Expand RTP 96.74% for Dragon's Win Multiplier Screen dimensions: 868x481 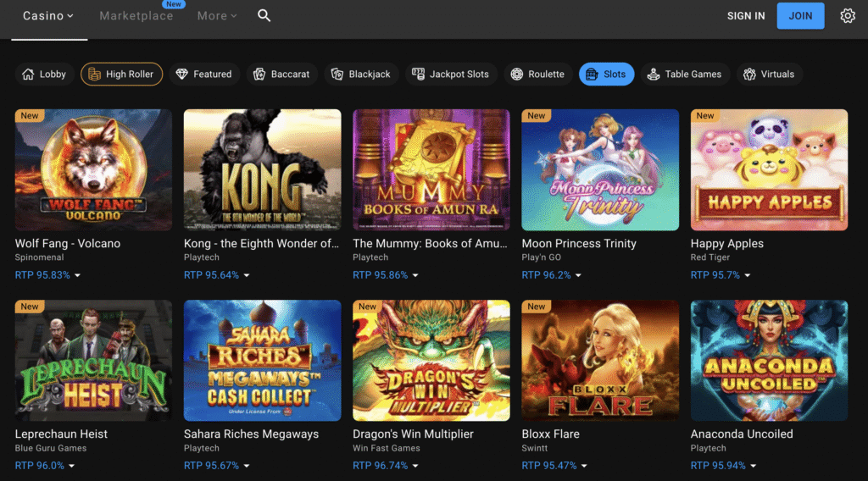tap(386, 466)
